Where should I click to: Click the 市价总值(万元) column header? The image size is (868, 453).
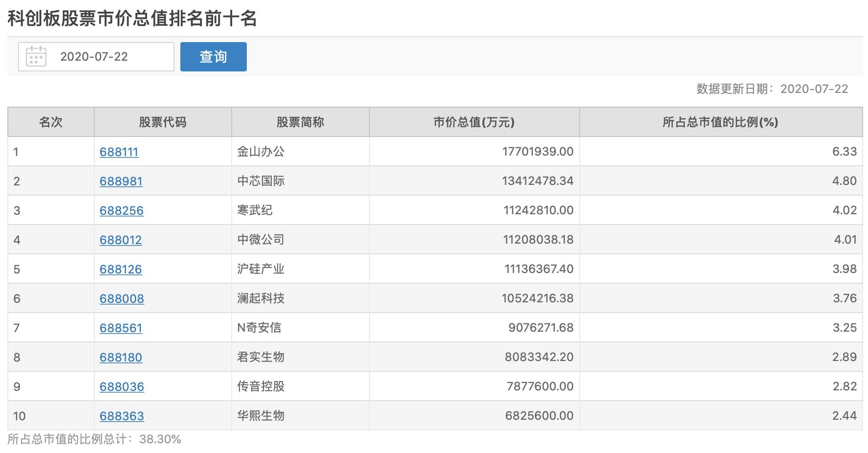tap(474, 122)
